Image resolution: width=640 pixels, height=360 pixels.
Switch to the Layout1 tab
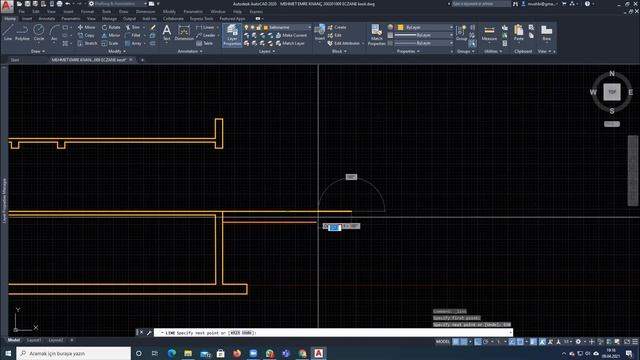tap(34, 340)
